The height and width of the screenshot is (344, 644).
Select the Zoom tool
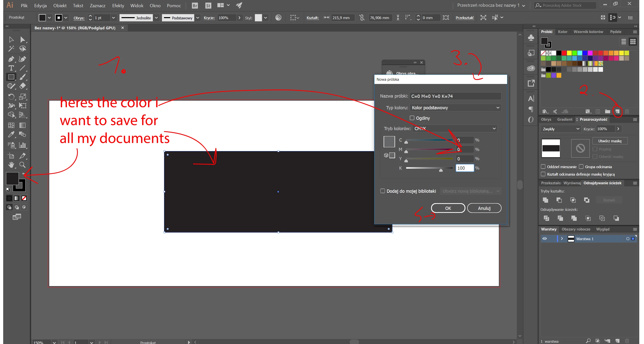(x=23, y=165)
